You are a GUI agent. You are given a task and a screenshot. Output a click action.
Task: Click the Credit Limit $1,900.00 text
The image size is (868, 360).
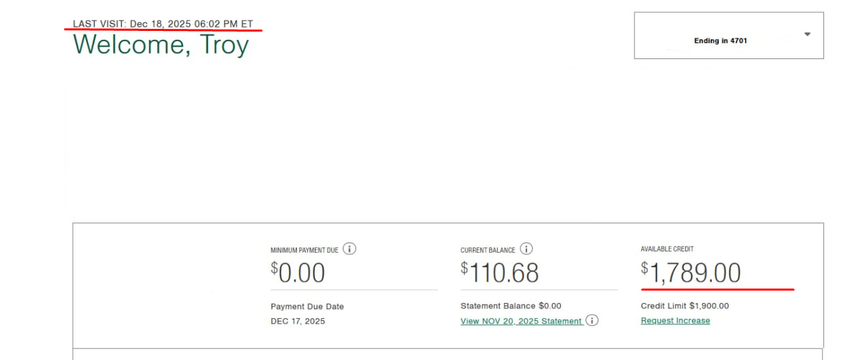pos(685,306)
